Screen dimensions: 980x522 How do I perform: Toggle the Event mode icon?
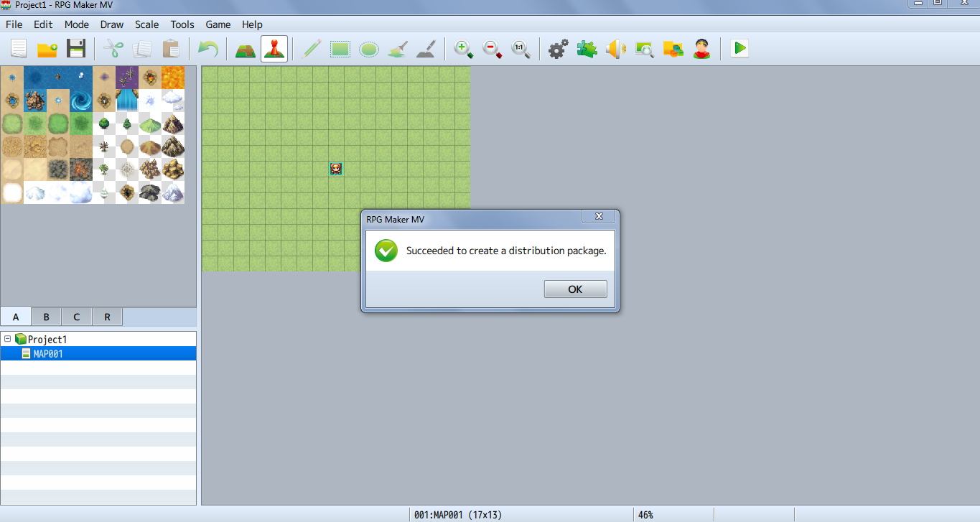[274, 49]
